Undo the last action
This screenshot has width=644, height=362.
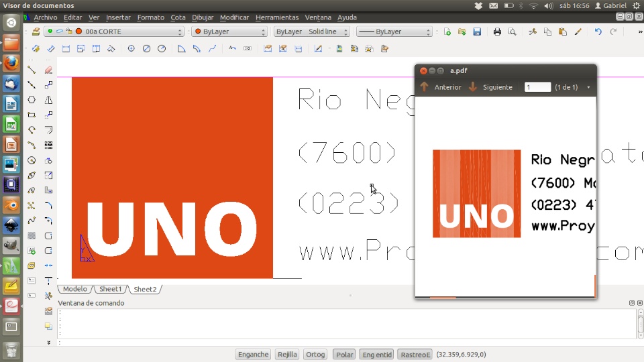point(598,32)
